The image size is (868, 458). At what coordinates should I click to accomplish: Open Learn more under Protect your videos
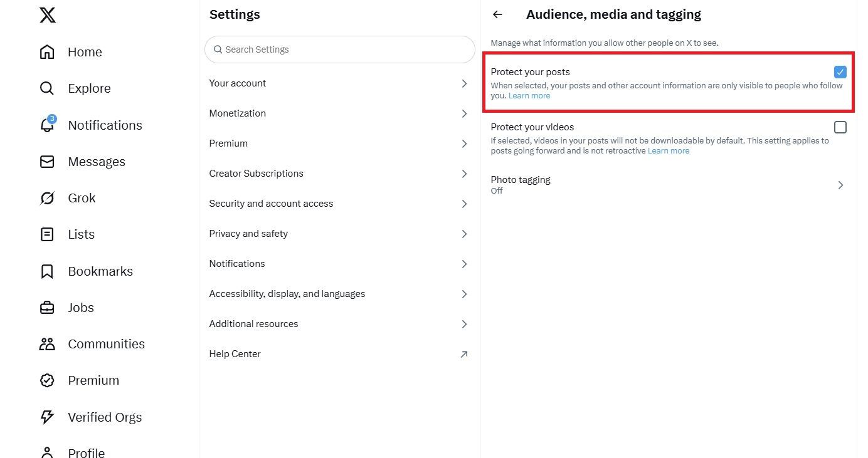tap(669, 151)
